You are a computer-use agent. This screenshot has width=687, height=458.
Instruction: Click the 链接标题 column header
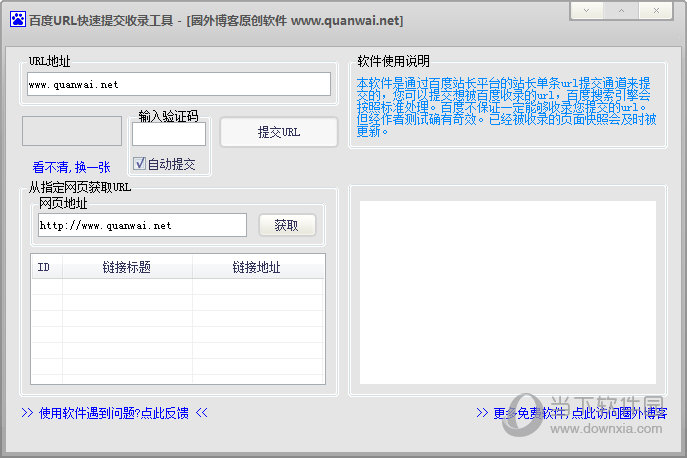tap(127, 267)
